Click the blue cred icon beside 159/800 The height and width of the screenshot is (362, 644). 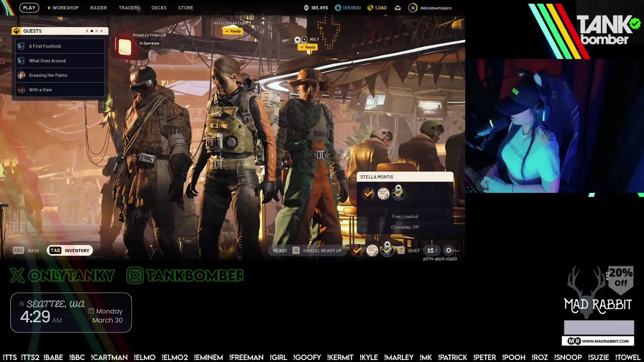tap(338, 8)
